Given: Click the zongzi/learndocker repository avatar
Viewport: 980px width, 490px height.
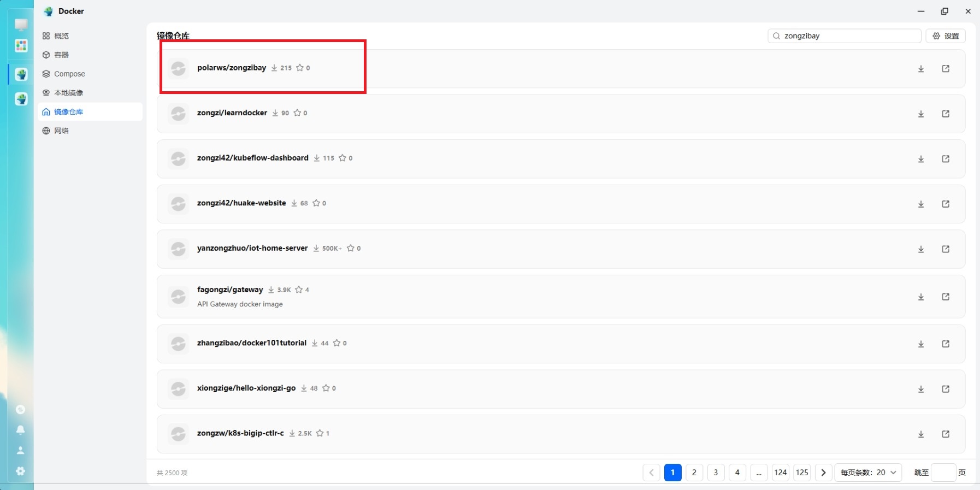Looking at the screenshot, I should (x=178, y=114).
